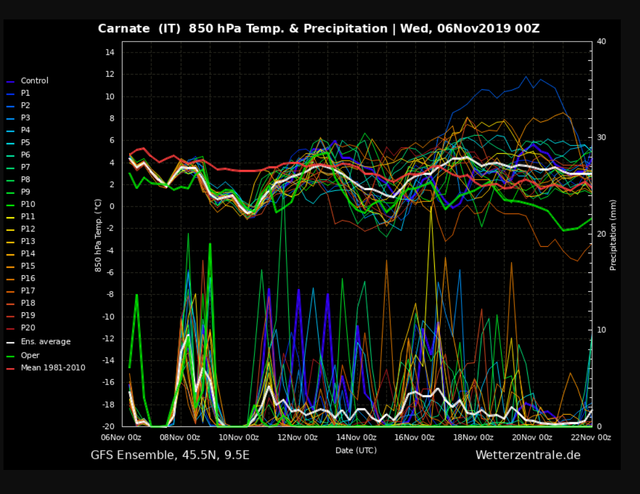Select the P1 legend label
Image resolution: width=640 pixels, height=494 pixels.
(25, 93)
